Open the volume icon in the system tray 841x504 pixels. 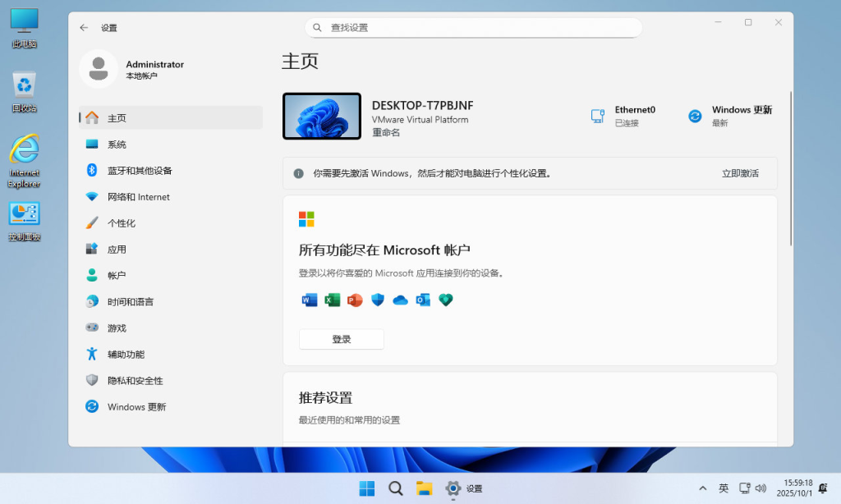coord(761,488)
